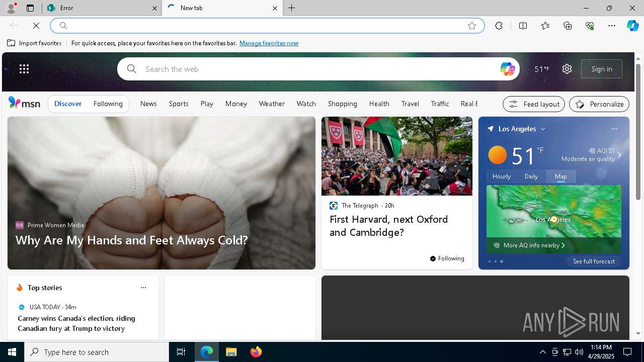This screenshot has height=362, width=644.
Task: Open Top stories more options ellipsis
Action: [143, 288]
